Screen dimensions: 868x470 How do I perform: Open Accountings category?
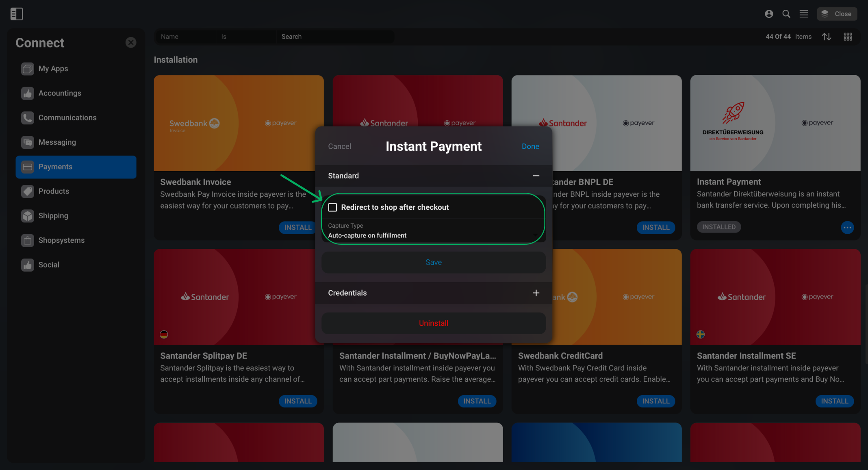pyautogui.click(x=76, y=93)
